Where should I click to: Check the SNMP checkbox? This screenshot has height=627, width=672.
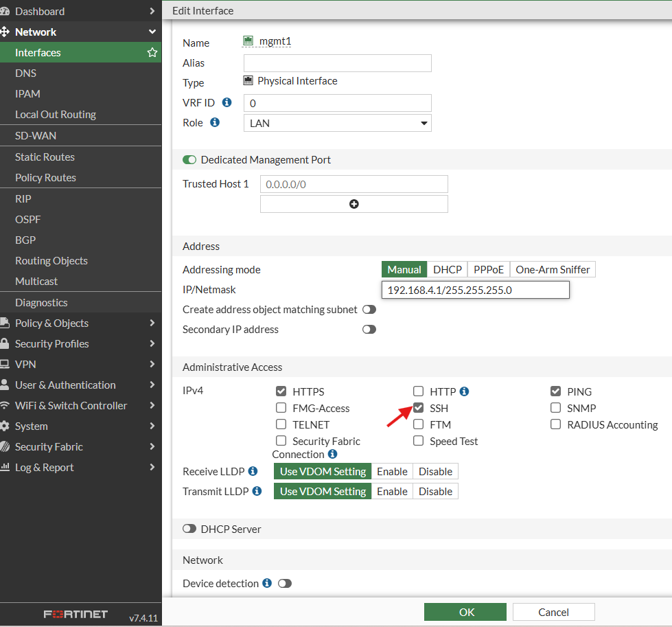click(x=555, y=407)
